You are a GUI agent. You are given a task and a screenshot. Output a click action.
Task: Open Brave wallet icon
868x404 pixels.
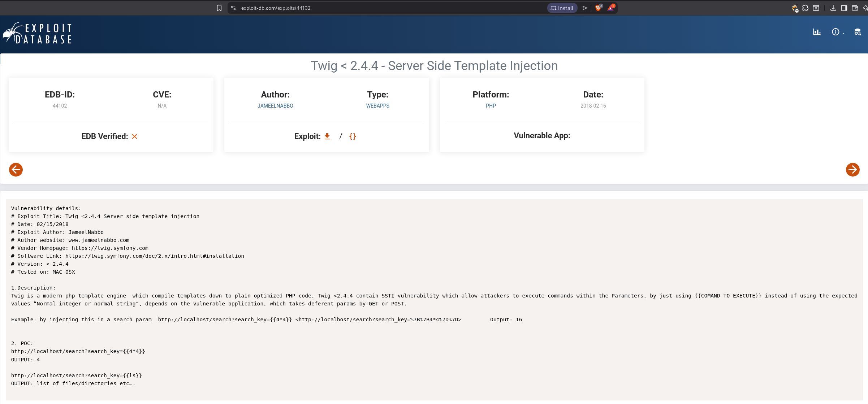855,8
